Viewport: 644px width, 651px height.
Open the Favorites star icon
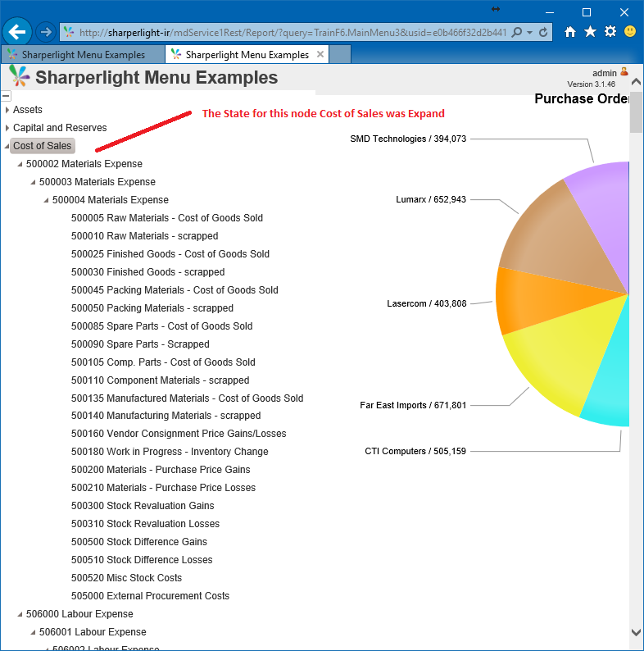tap(590, 31)
